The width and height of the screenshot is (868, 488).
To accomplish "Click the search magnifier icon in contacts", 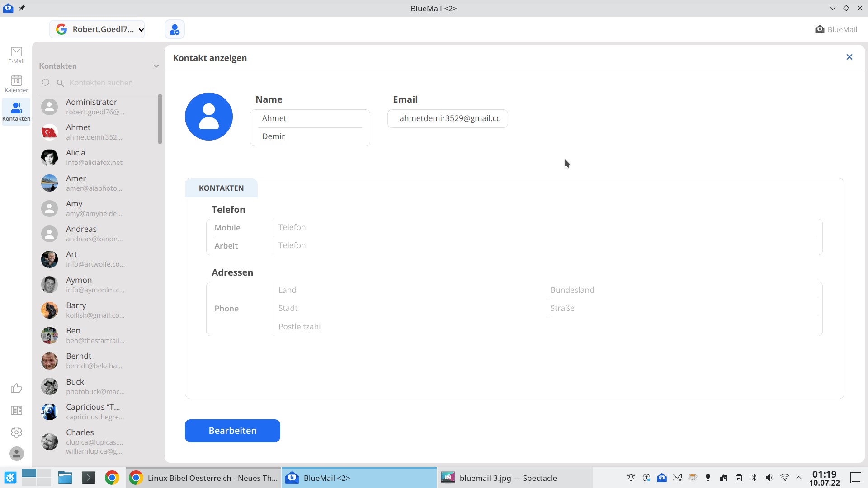I will 60,83.
